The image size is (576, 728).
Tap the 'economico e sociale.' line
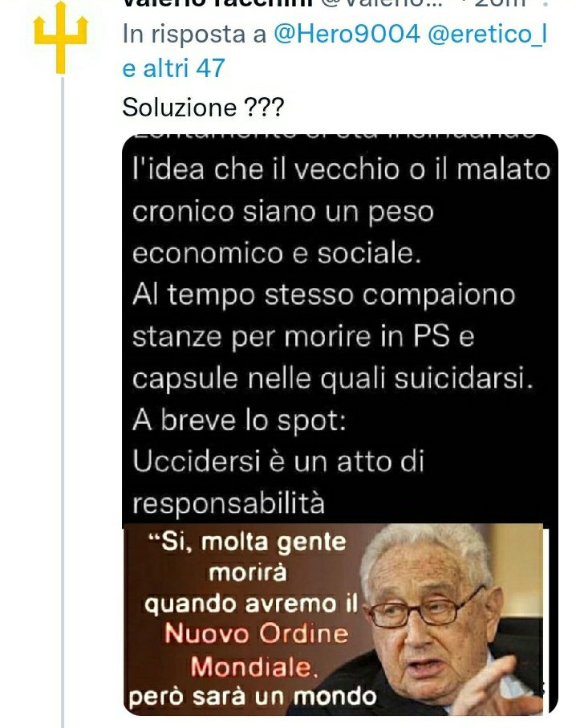(x=277, y=254)
